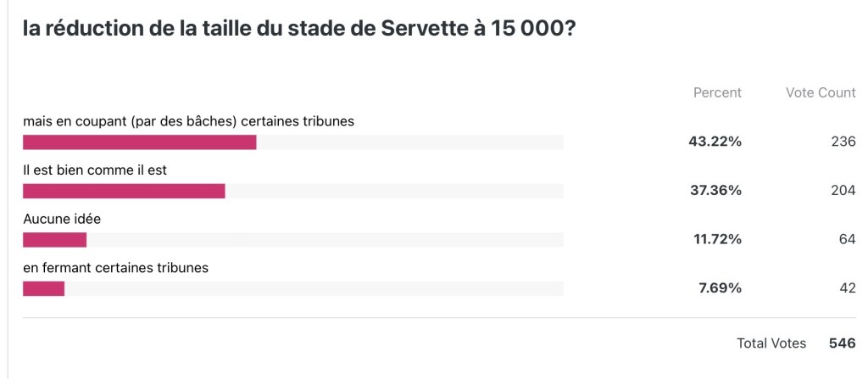Viewport: 868px width, 379px height.
Task: Click the pink bar for 'Aucune idée'
Action: [x=55, y=240]
